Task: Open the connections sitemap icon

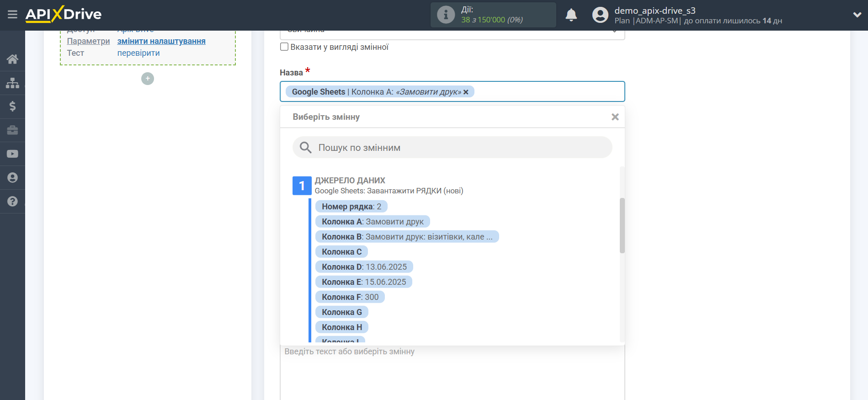Action: click(12, 83)
